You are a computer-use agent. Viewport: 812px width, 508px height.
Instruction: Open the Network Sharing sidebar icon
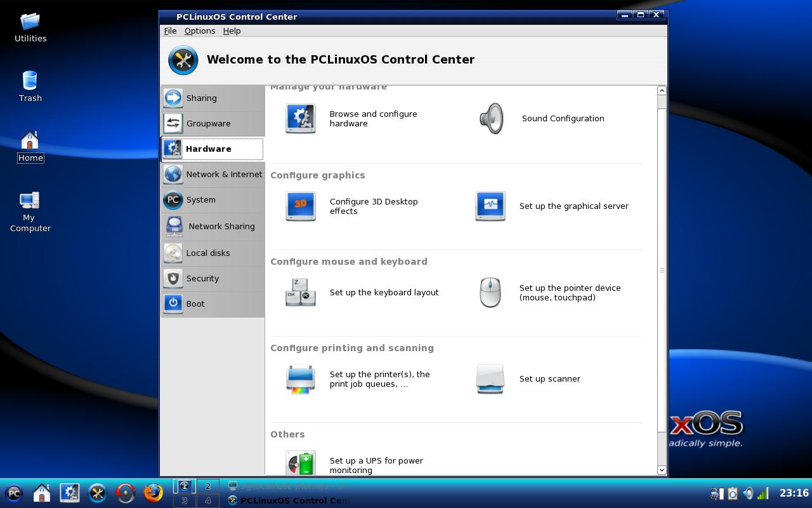click(174, 226)
